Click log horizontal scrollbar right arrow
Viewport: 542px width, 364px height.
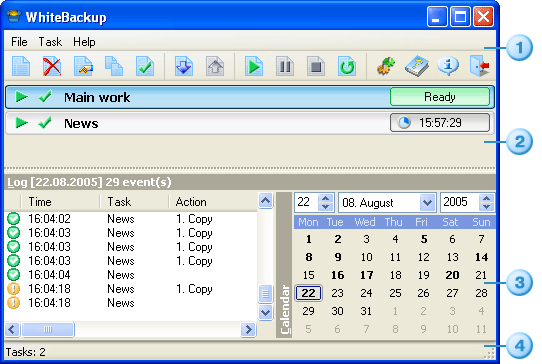[x=248, y=329]
